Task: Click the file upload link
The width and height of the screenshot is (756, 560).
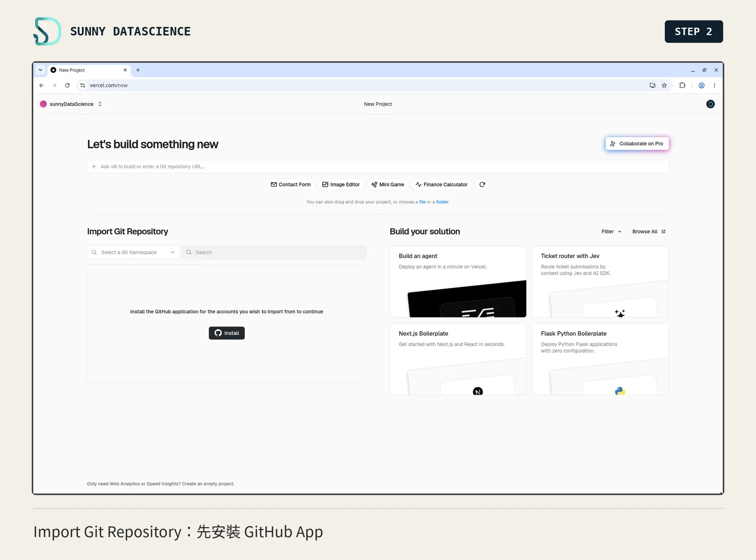Action: tap(422, 202)
